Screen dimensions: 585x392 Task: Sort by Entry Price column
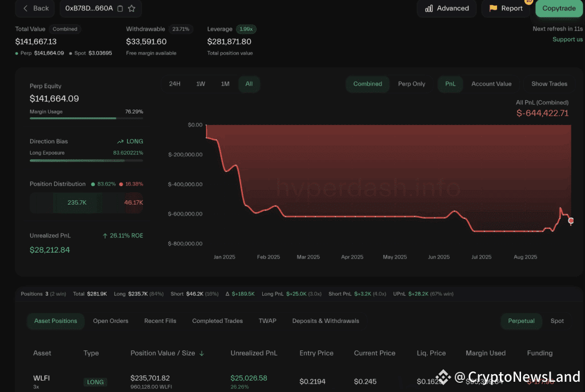pos(316,353)
